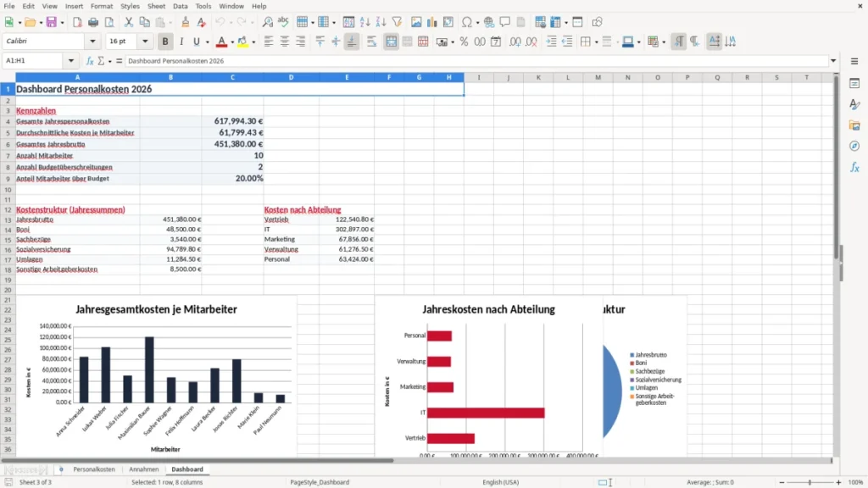The image size is (868, 488).
Task: Open the font size dropdown
Action: [145, 41]
